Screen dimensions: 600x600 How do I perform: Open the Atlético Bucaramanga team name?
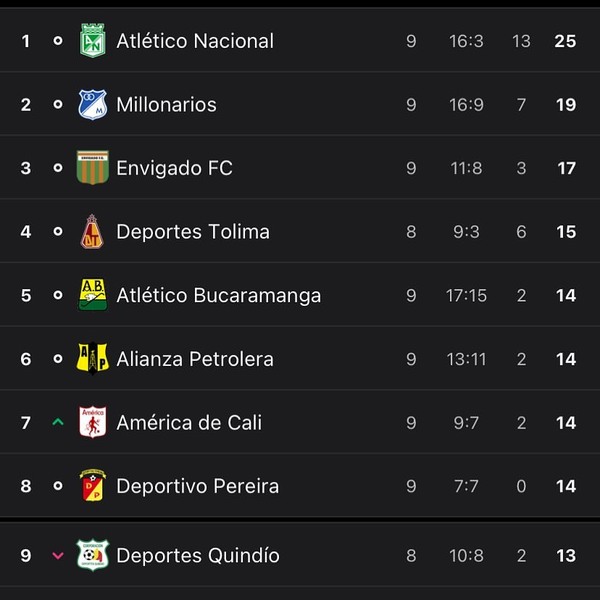click(218, 295)
